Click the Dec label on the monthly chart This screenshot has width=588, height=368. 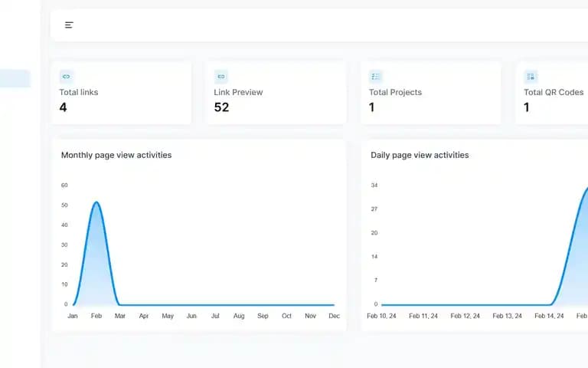coord(334,316)
